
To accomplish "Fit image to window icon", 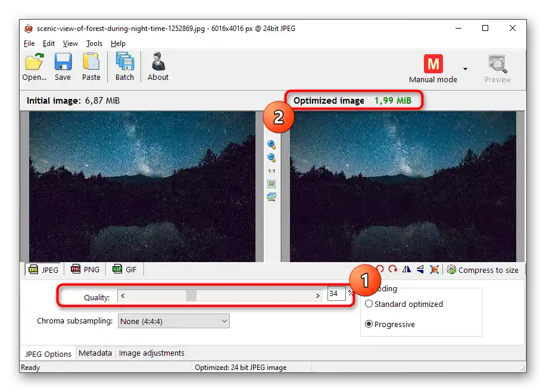I will coord(272,184).
